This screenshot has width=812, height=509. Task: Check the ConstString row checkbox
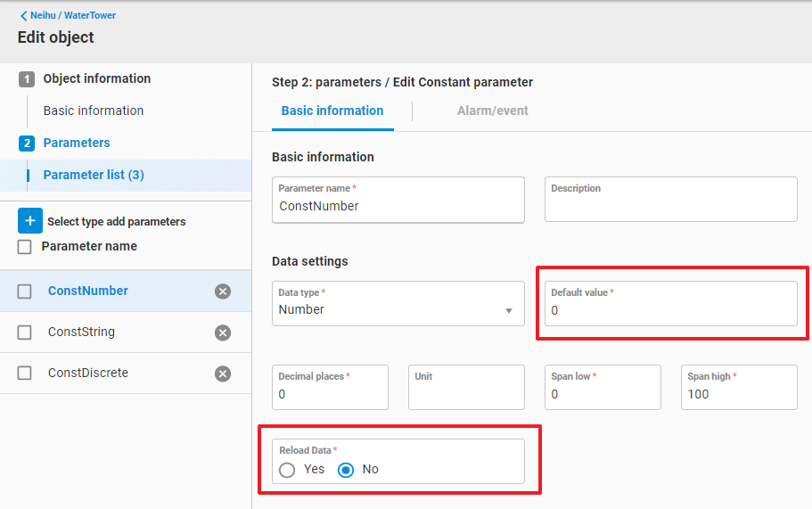click(25, 332)
